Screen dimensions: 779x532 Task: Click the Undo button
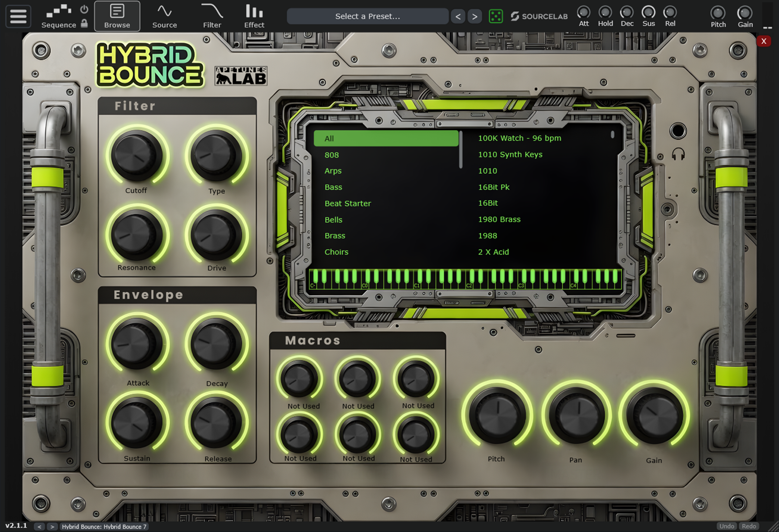727,526
